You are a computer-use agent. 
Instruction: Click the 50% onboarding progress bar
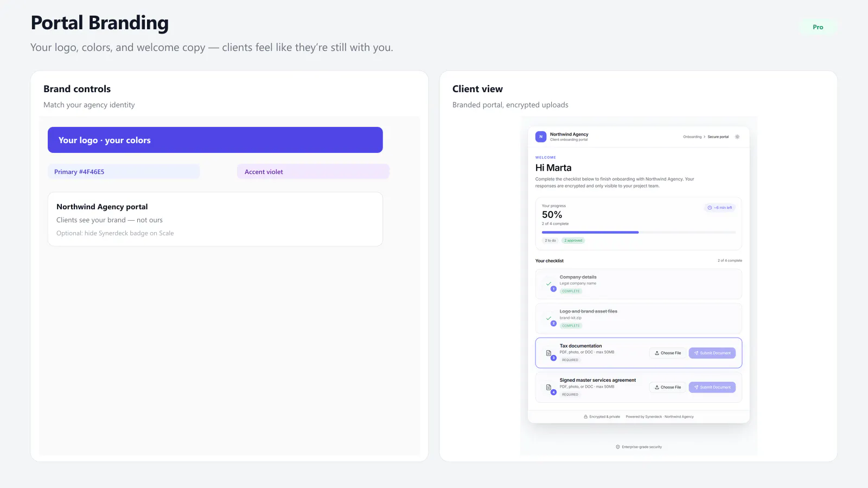pos(639,233)
